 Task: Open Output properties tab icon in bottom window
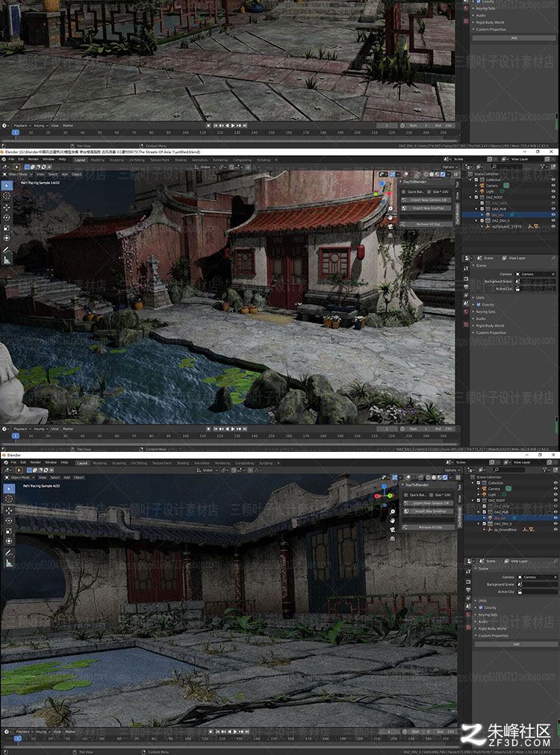(468, 589)
